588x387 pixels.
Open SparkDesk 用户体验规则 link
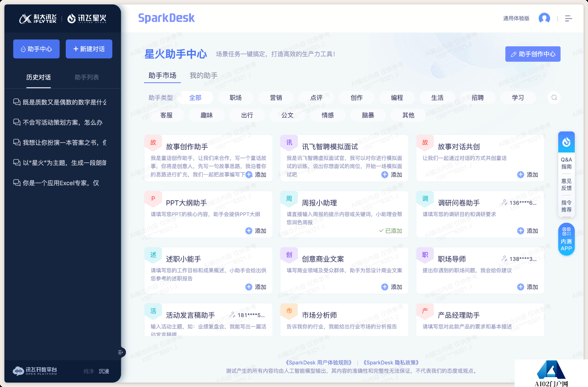319,363
